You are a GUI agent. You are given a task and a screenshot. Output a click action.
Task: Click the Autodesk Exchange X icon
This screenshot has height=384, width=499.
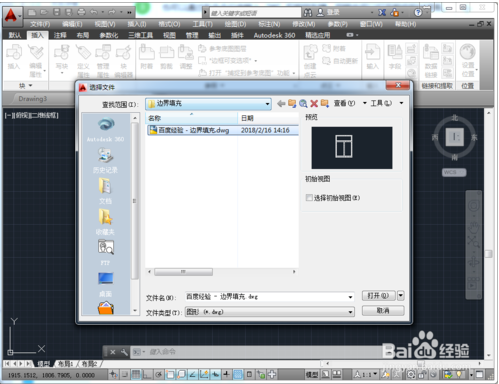coord(382,13)
